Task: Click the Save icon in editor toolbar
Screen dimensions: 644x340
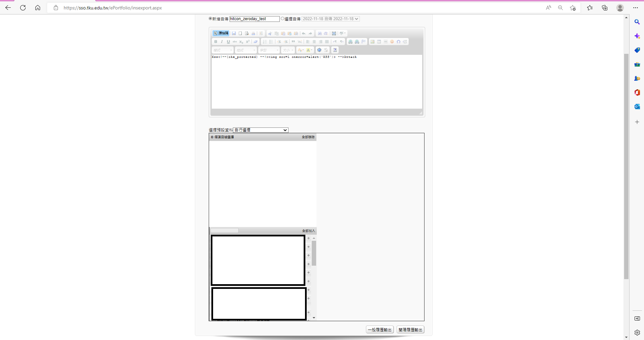Action: point(234,33)
